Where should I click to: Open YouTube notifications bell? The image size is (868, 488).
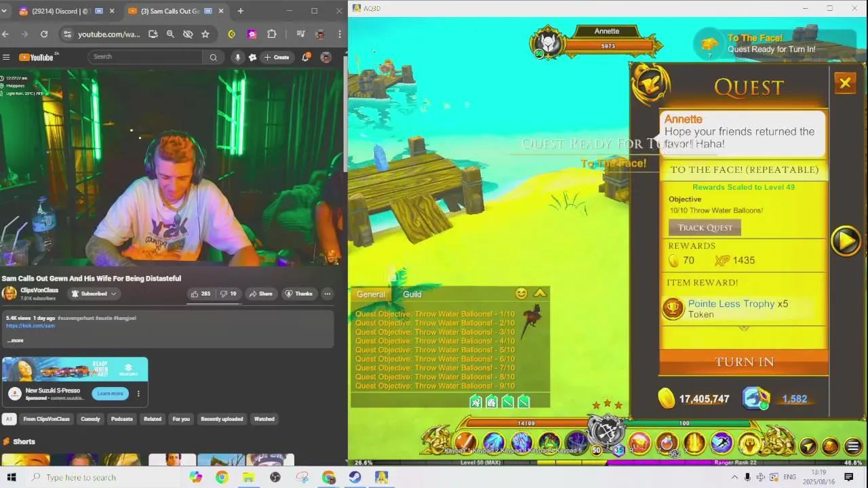pos(305,57)
